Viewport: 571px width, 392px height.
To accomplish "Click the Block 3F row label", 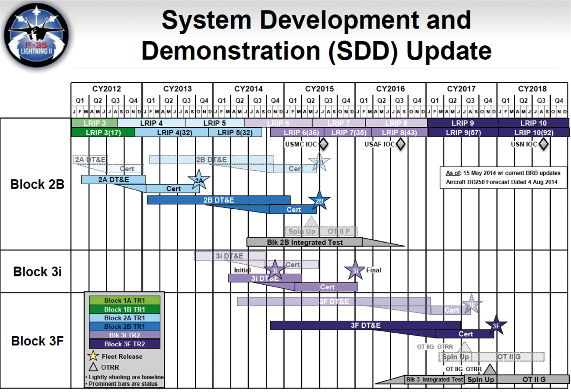I will (x=37, y=341).
